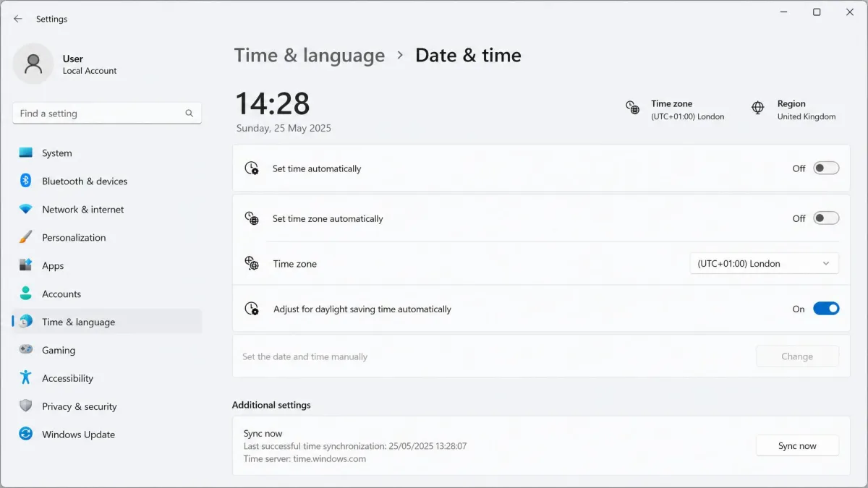Screen dimensions: 868x488
Task: Click the Bluetooth icon in sidebar
Action: pos(26,181)
